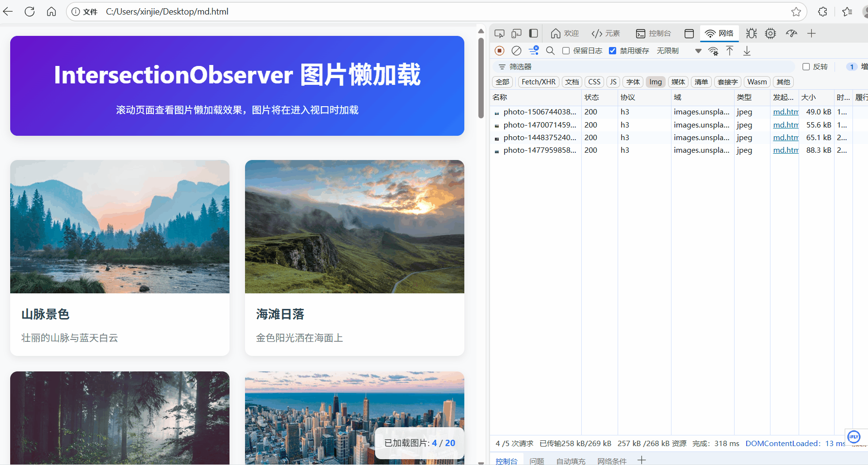Import HAR file with the upload arrow icon
This screenshot has height=465, width=868.
pyautogui.click(x=730, y=50)
